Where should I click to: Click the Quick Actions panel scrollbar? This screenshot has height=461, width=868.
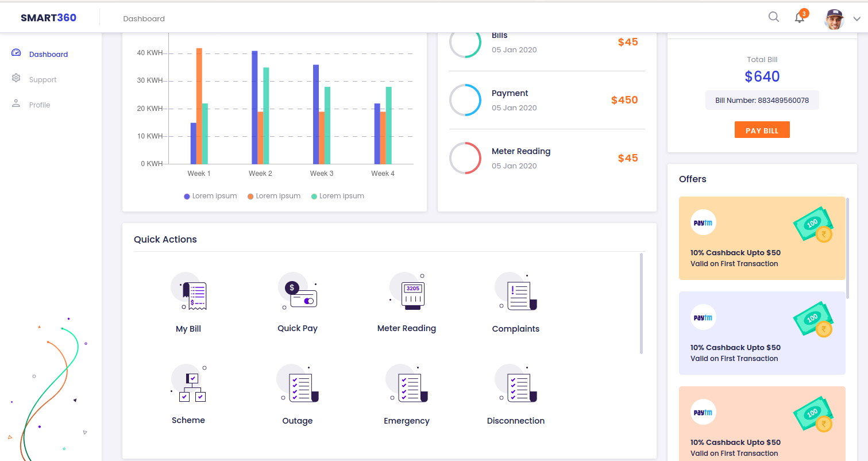(641, 304)
